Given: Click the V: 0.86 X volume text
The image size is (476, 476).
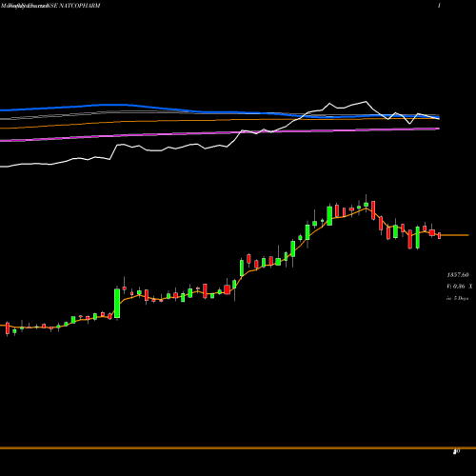Looking at the screenshot, I should (x=460, y=287).
